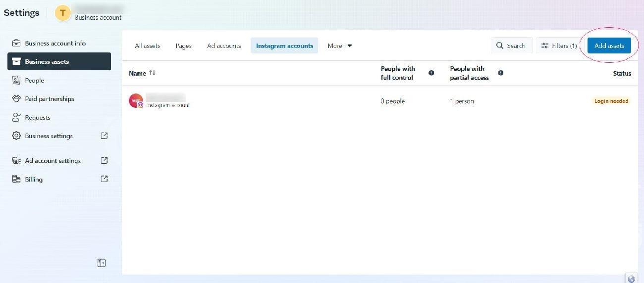Click the globe icon in bottom corner

pos(631,279)
